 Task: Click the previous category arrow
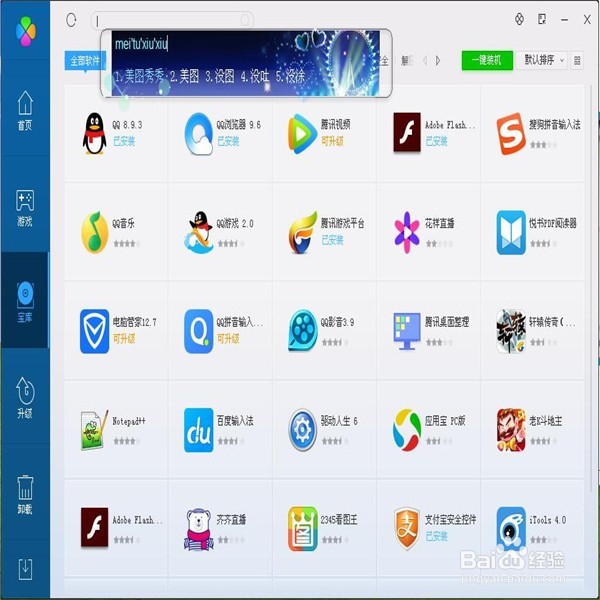click(425, 60)
